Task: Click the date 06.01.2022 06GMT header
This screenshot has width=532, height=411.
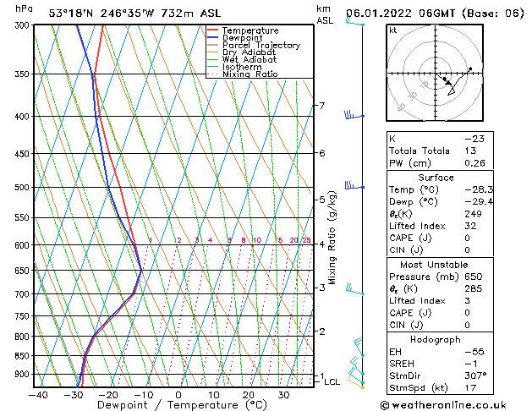Action: [400, 14]
